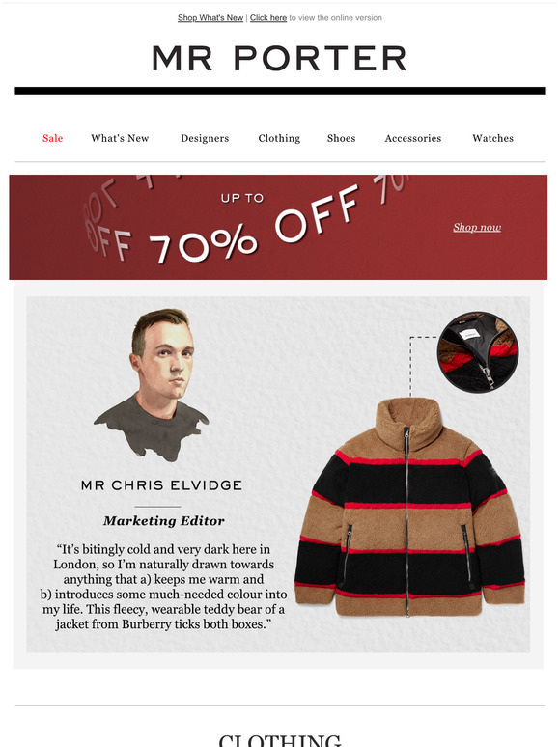Click the CLOTHING section heading
The height and width of the screenshot is (747, 560).
click(x=280, y=740)
